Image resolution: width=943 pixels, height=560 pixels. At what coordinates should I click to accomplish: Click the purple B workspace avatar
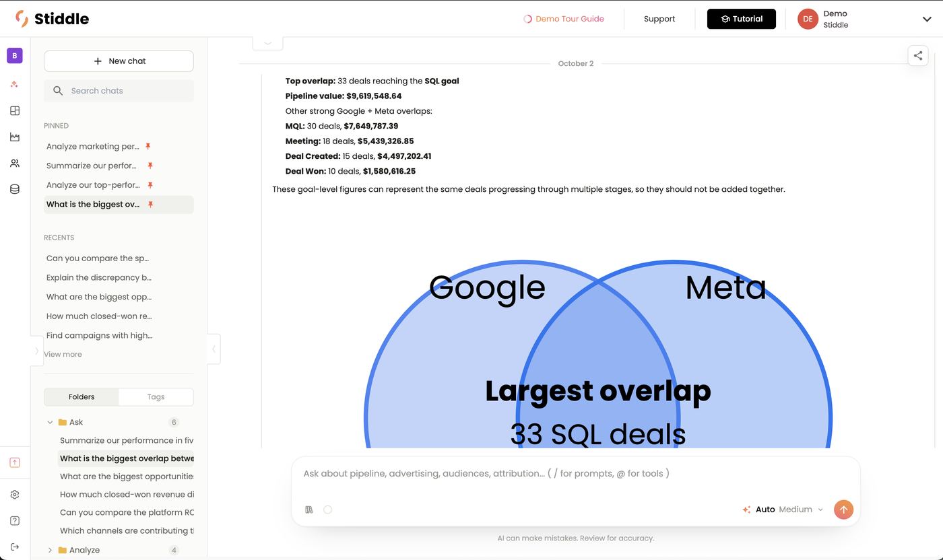[x=15, y=55]
